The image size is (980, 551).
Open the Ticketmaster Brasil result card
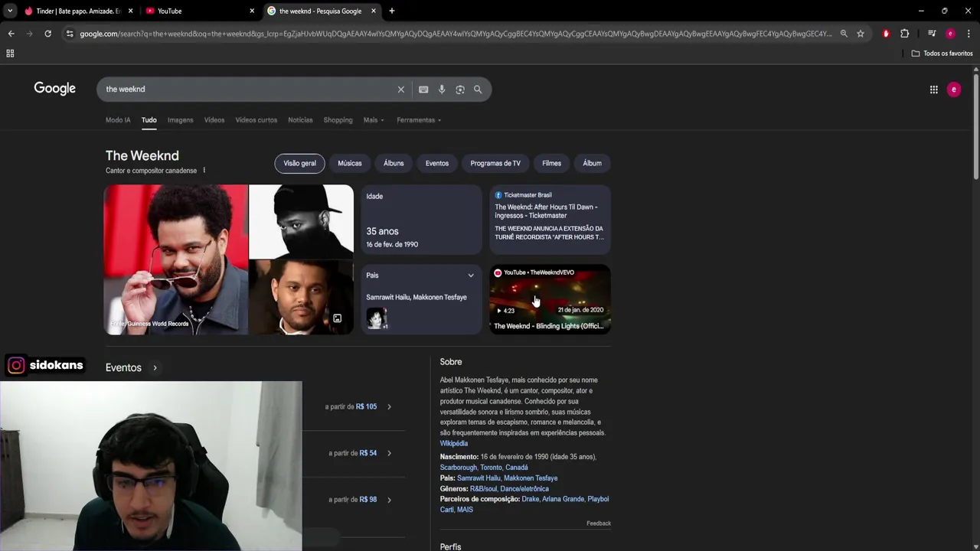550,220
